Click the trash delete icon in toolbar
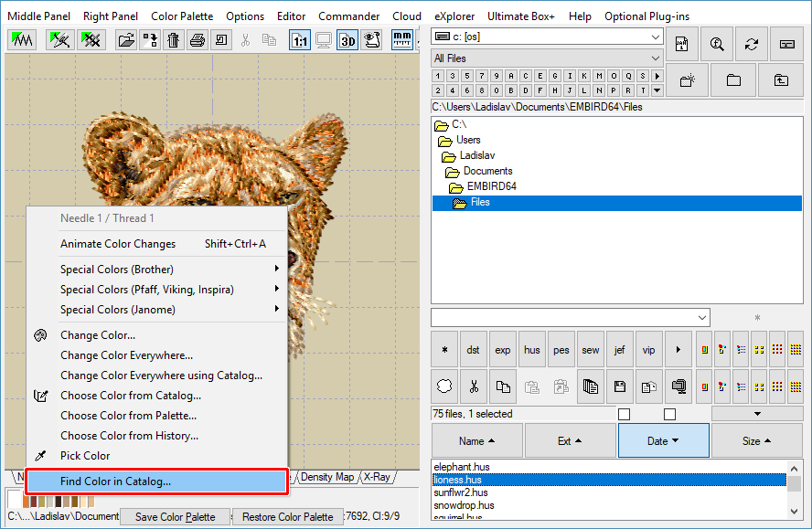This screenshot has height=529, width=812. [x=173, y=40]
